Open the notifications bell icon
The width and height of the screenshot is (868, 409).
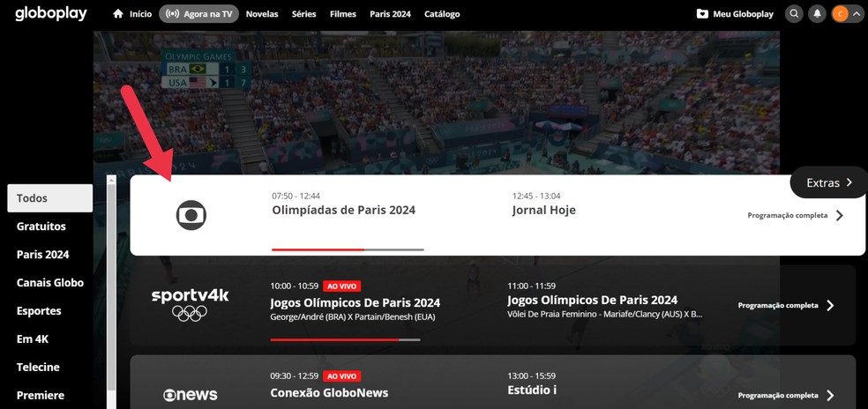click(817, 14)
